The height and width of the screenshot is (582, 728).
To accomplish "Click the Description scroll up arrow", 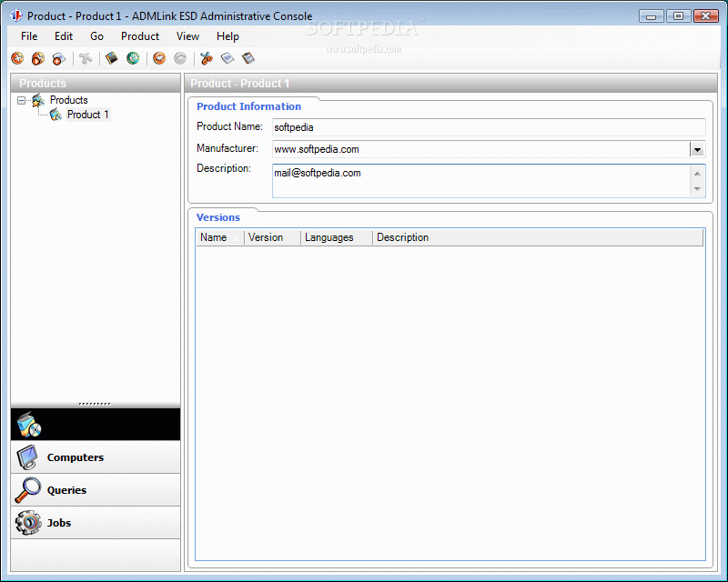I will point(697,174).
